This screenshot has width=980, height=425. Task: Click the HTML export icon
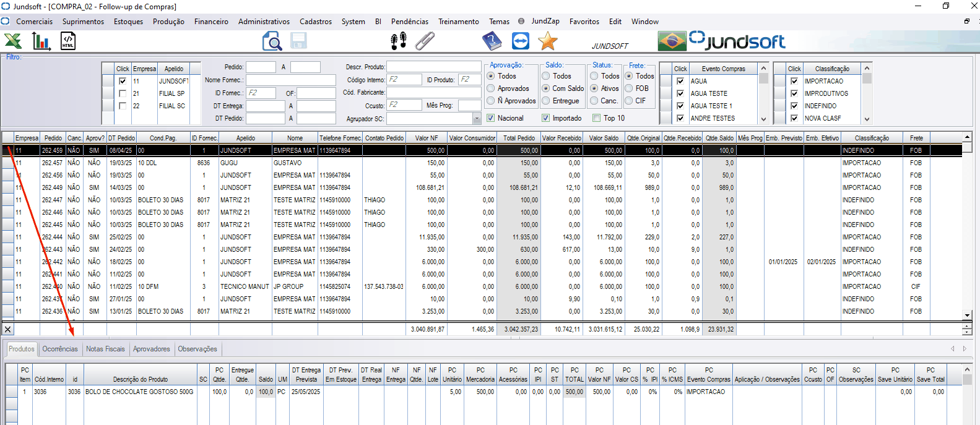pyautogui.click(x=67, y=41)
